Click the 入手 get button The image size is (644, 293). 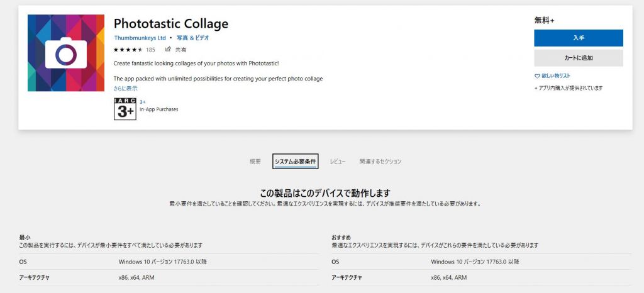(x=579, y=38)
